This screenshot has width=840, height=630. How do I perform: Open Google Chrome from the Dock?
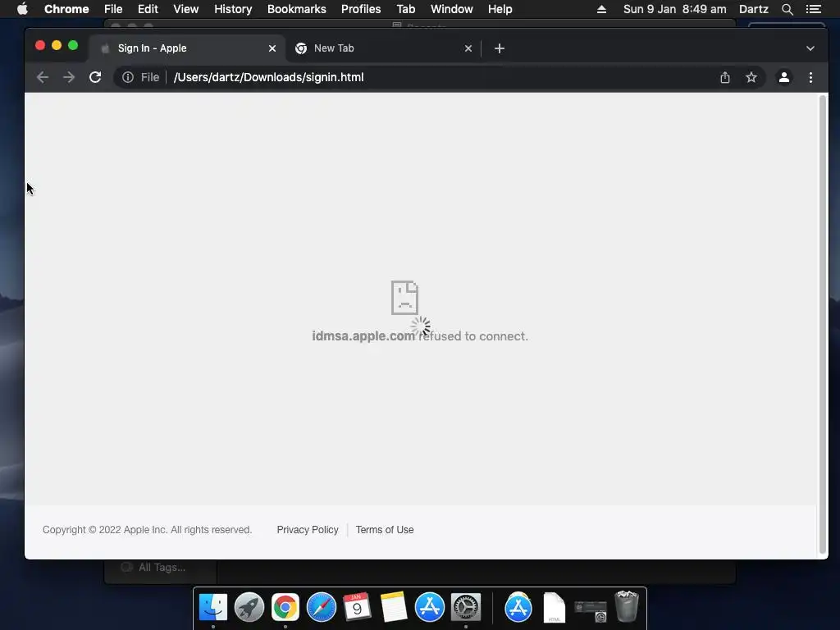tap(285, 608)
